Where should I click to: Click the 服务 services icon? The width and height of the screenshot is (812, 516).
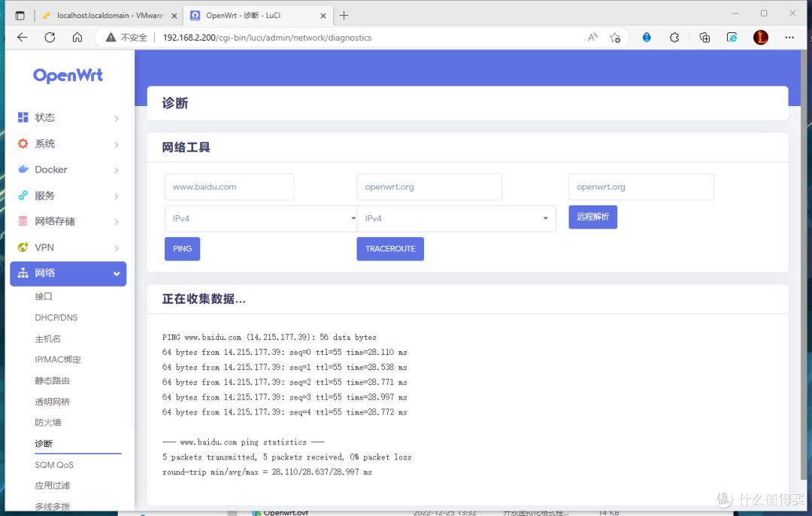pos(24,196)
